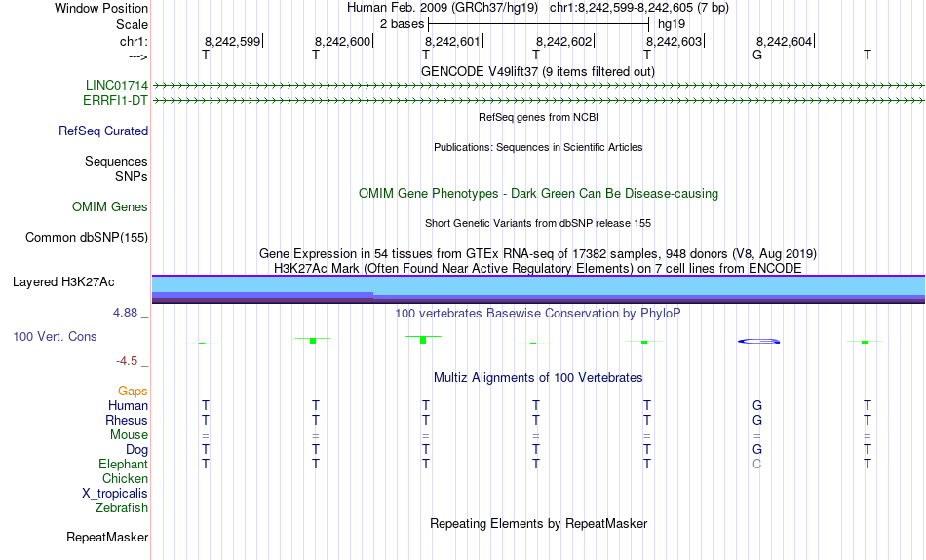Image resolution: width=926 pixels, height=560 pixels.
Task: Click the RepeatMasker track label
Action: (x=107, y=537)
